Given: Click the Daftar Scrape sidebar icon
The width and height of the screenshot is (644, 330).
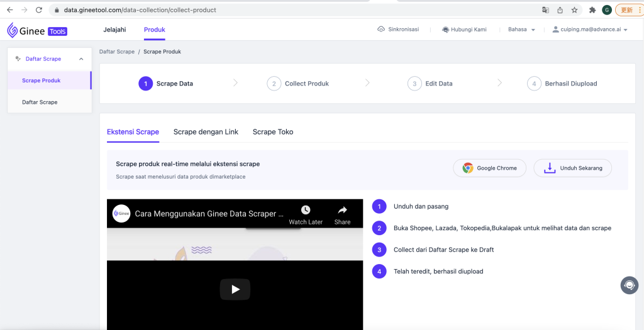Looking at the screenshot, I should click(18, 58).
